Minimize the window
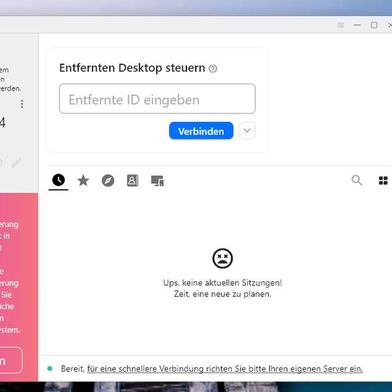This screenshot has width=392, height=392. (357, 25)
